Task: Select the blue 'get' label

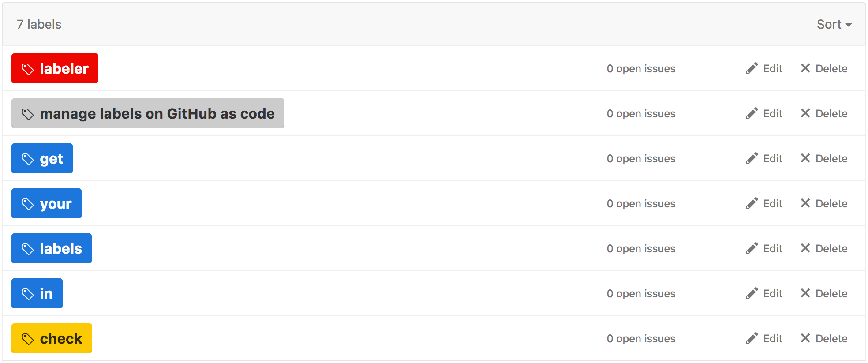Action: click(x=42, y=158)
